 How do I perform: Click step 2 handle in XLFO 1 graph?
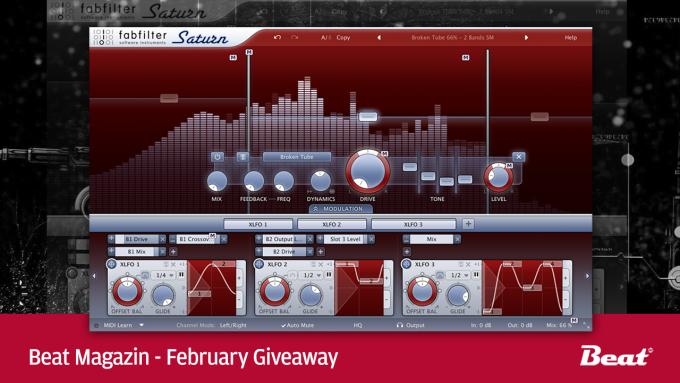(224, 264)
